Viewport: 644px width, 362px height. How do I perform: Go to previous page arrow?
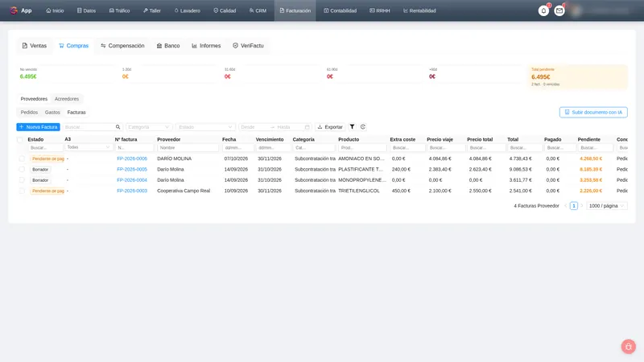tap(566, 206)
